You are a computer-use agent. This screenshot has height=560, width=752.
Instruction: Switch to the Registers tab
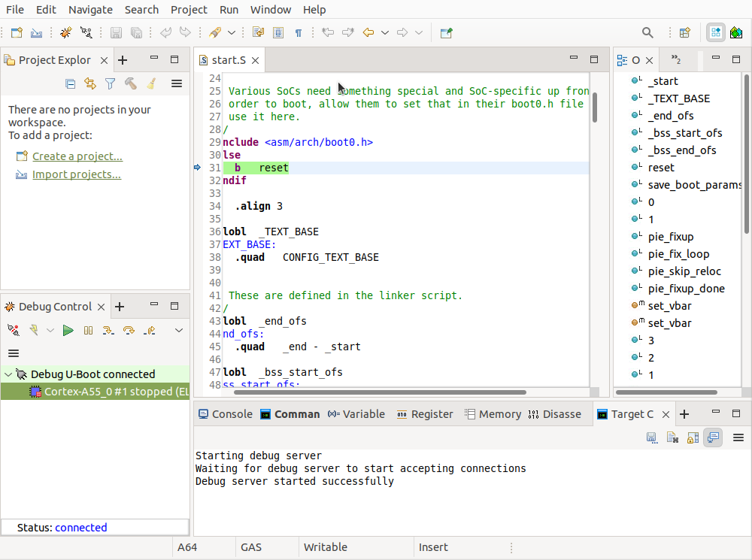[424, 414]
